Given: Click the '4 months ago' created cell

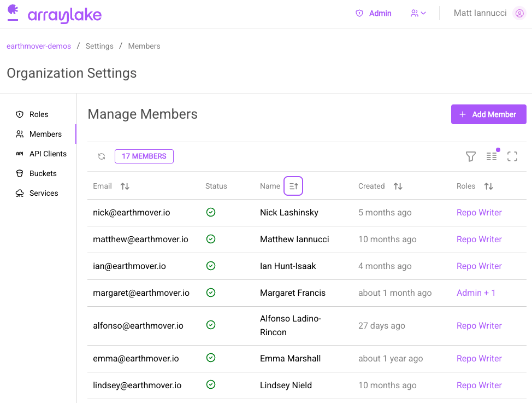Looking at the screenshot, I should 385,266.
